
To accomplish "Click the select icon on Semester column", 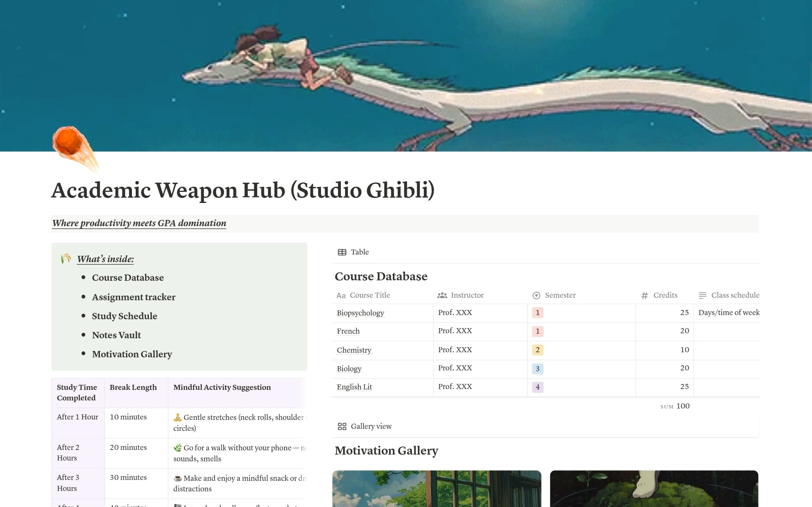I will pos(536,295).
